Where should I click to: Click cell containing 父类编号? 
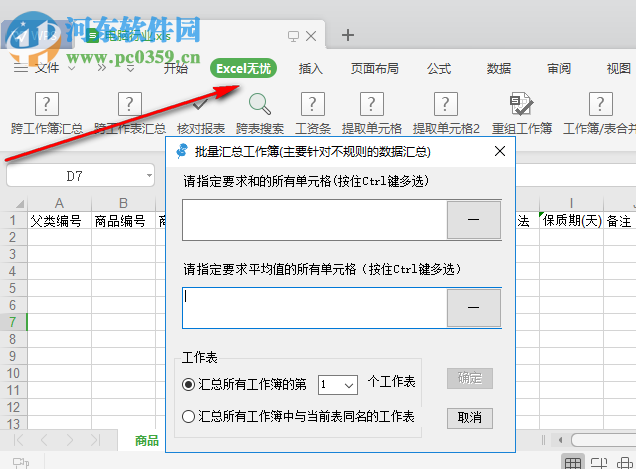(59, 221)
